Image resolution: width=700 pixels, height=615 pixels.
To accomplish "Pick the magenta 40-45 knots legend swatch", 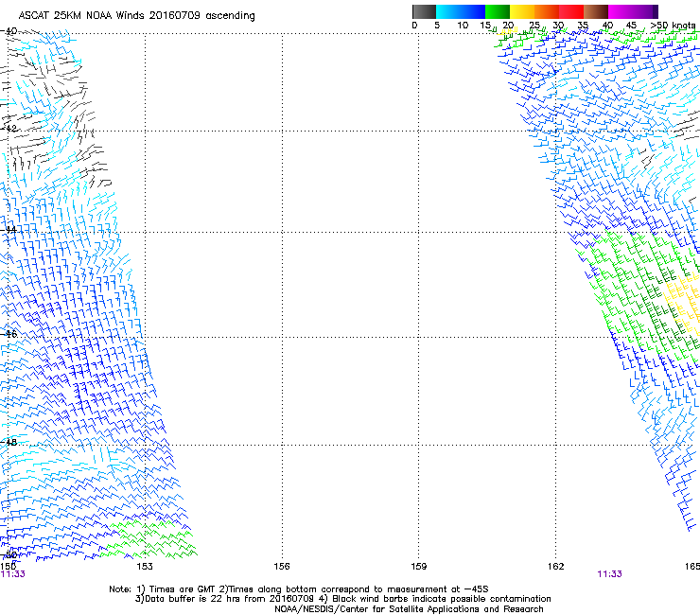I will point(621,11).
